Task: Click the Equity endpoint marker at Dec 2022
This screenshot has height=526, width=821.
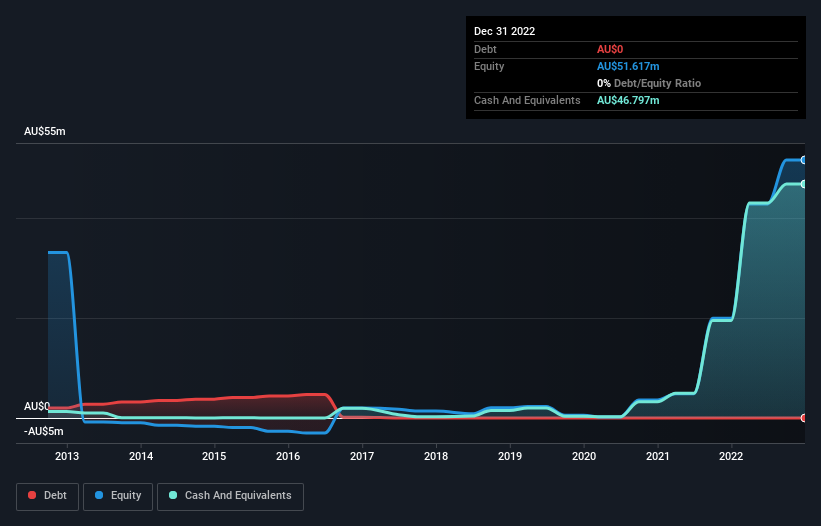Action: [804, 160]
